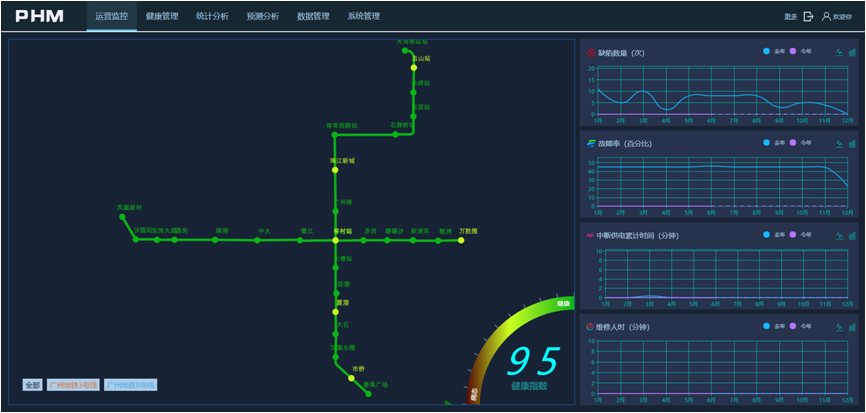Open the user profile icon (欢迎你)
Image resolution: width=866 pixels, height=413 pixels.
click(826, 16)
